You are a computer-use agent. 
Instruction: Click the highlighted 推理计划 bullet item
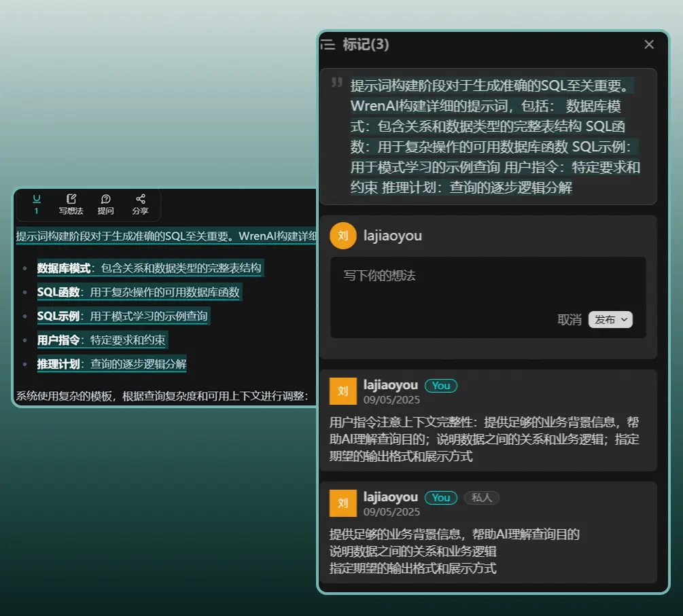click(112, 363)
